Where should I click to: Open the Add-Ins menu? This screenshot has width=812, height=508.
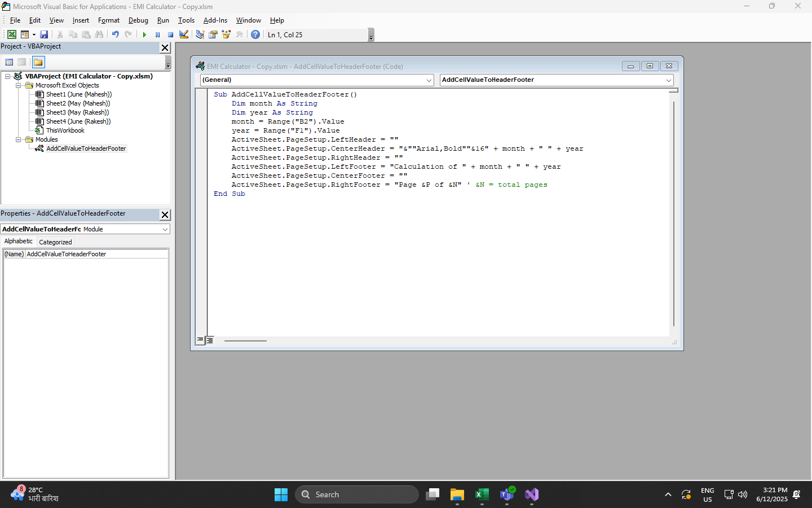(215, 20)
